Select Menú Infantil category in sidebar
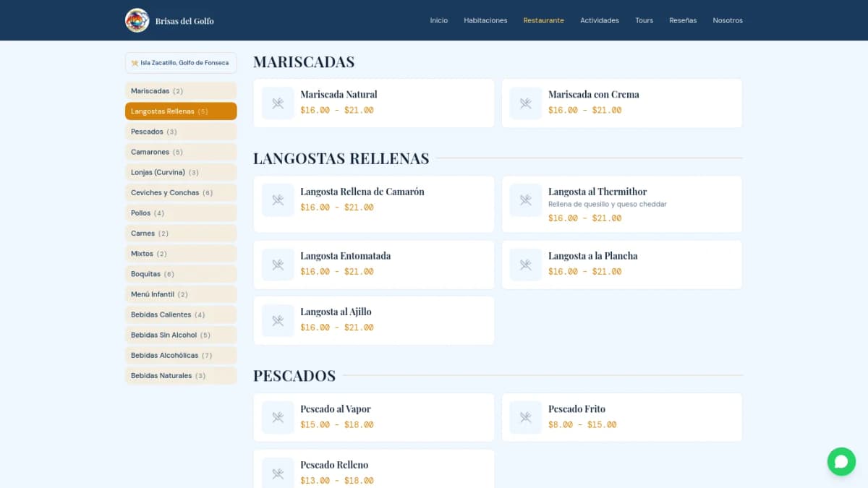 [181, 294]
